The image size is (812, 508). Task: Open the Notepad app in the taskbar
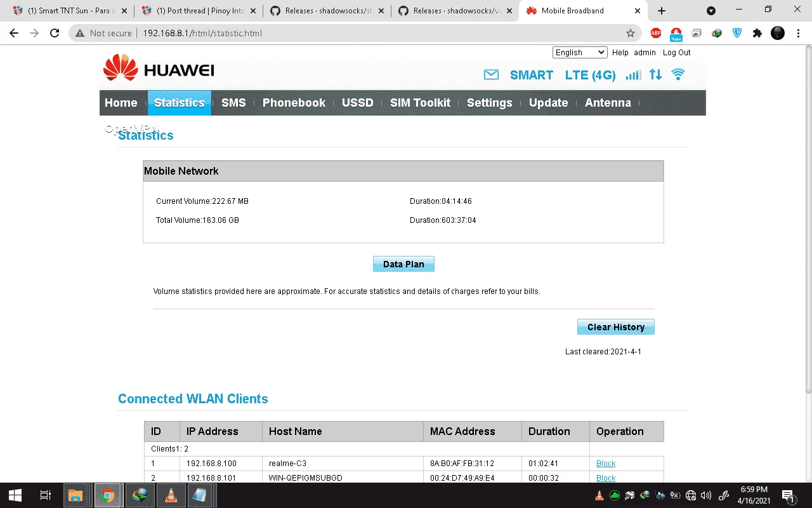coord(199,495)
